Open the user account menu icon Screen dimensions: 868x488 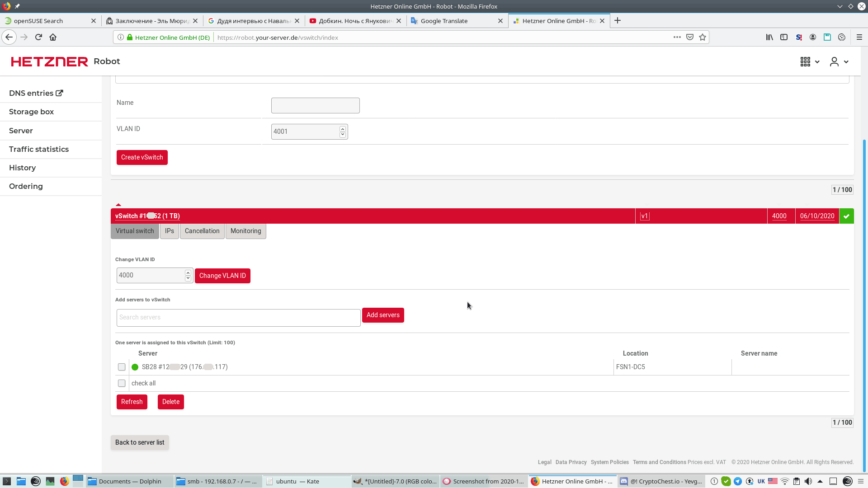[834, 62]
